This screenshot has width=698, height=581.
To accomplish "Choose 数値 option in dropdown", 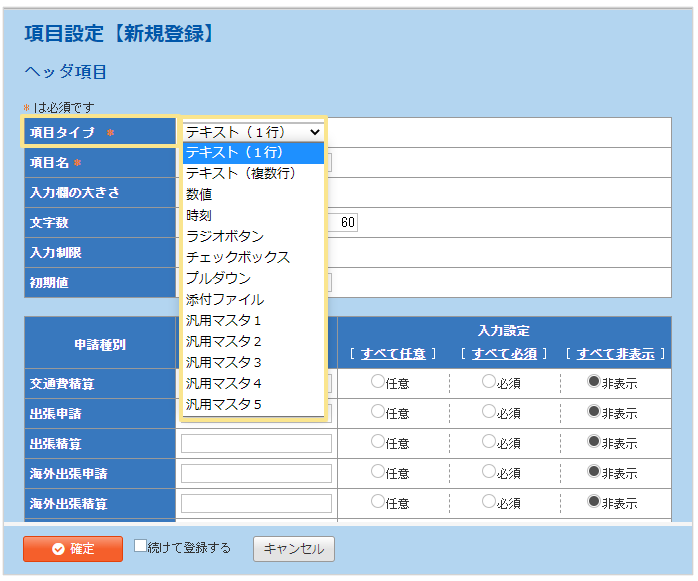I will 199,194.
